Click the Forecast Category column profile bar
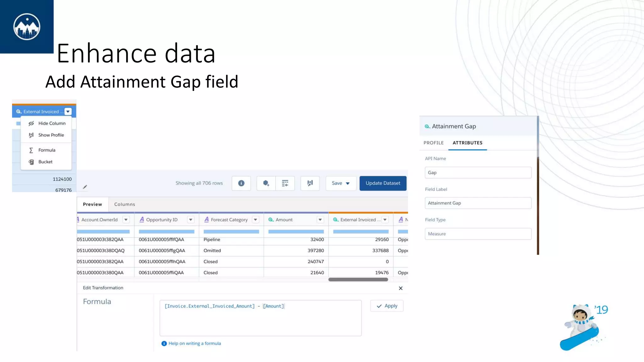The width and height of the screenshot is (644, 362). click(231, 232)
